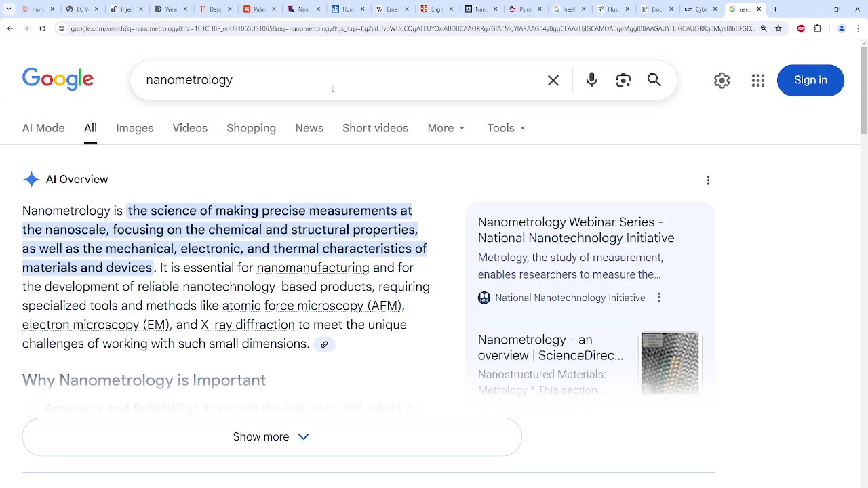Open AI Overview three-dot options menu

(708, 180)
